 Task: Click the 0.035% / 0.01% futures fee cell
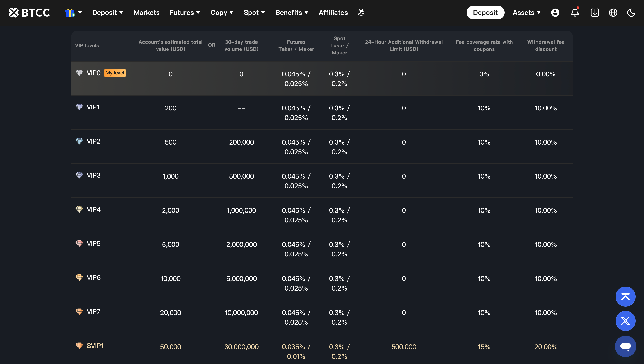click(x=296, y=351)
